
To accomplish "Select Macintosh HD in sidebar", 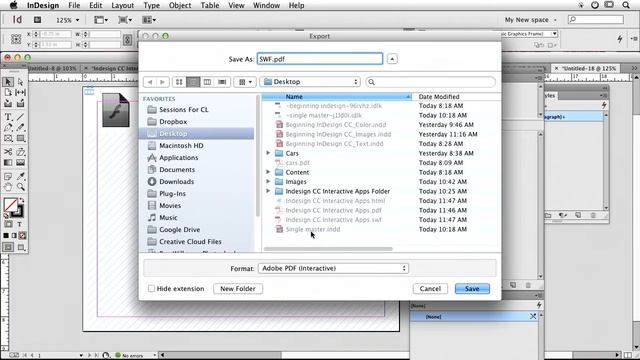I will point(181,146).
